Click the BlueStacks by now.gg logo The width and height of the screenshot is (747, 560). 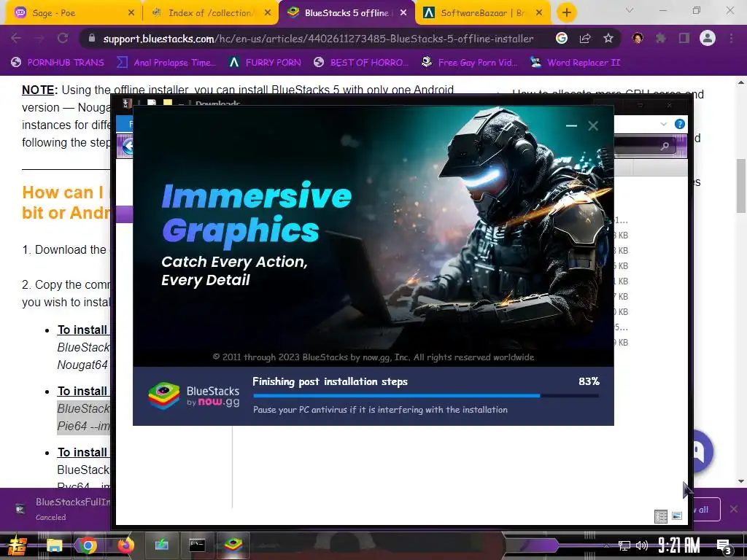pos(194,396)
